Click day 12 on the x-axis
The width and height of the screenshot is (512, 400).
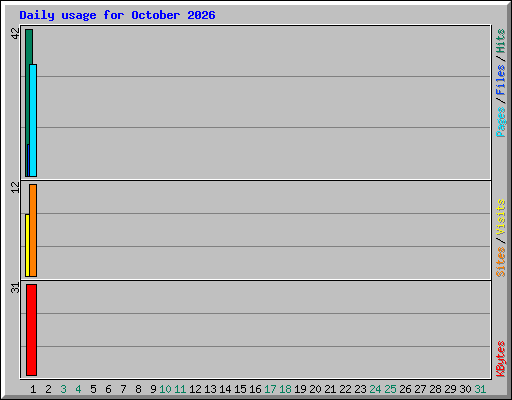[x=195, y=389]
